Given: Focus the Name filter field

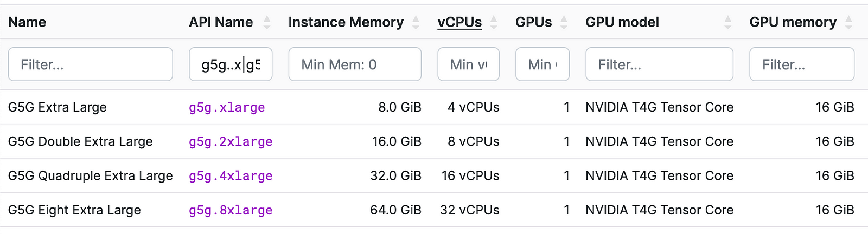Looking at the screenshot, I should point(90,64).
